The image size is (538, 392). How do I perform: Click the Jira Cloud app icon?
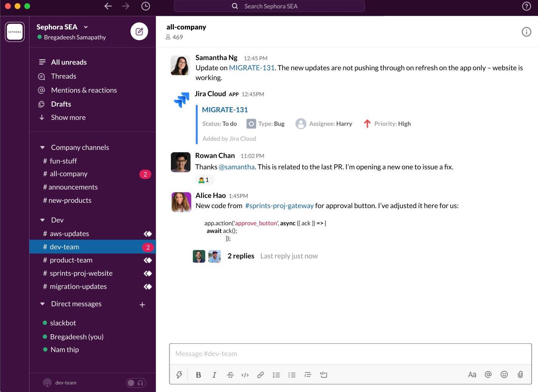tap(181, 100)
